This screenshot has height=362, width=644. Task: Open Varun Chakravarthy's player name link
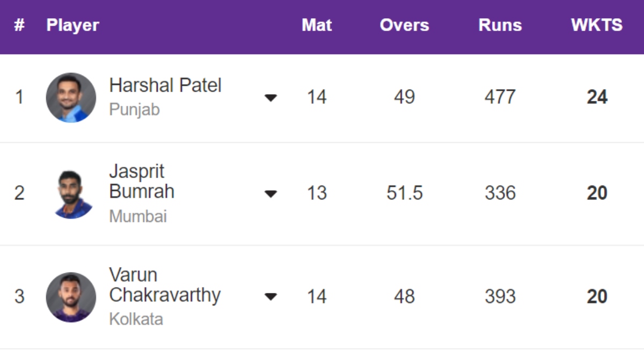coord(164,285)
